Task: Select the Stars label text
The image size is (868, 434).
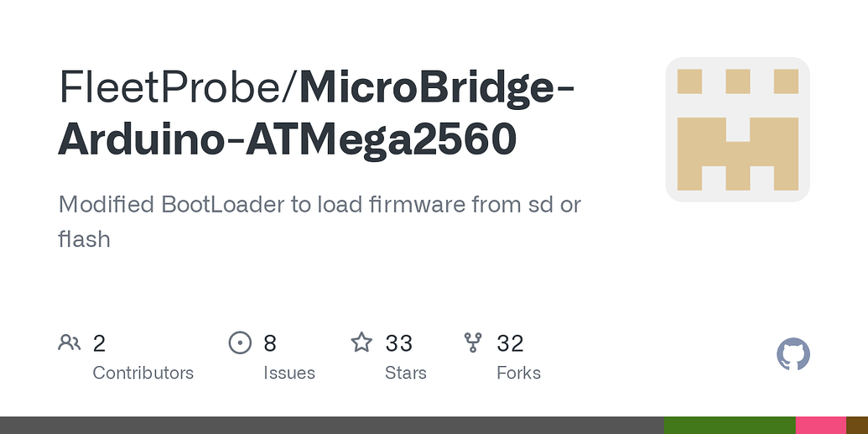Action: point(406,373)
